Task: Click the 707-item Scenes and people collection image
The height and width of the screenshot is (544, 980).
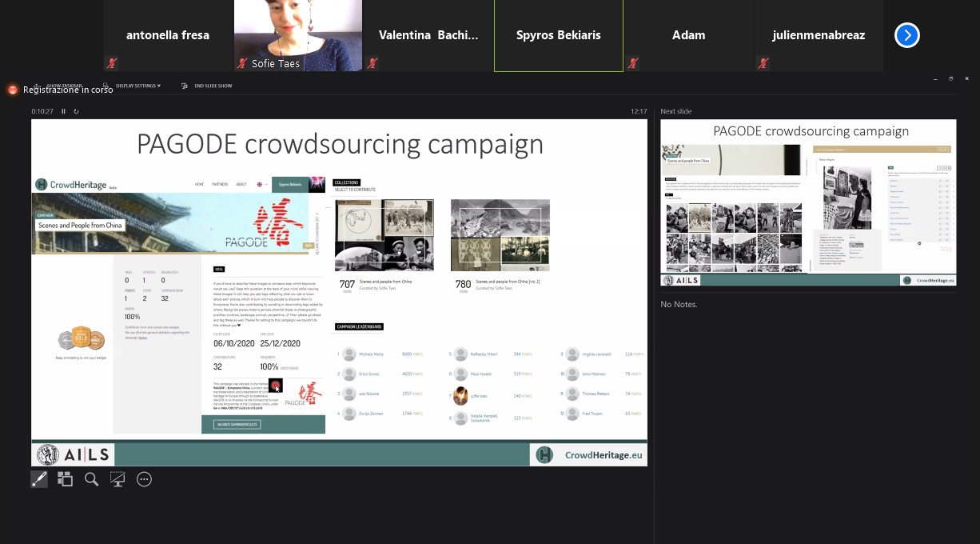Action: [x=384, y=235]
